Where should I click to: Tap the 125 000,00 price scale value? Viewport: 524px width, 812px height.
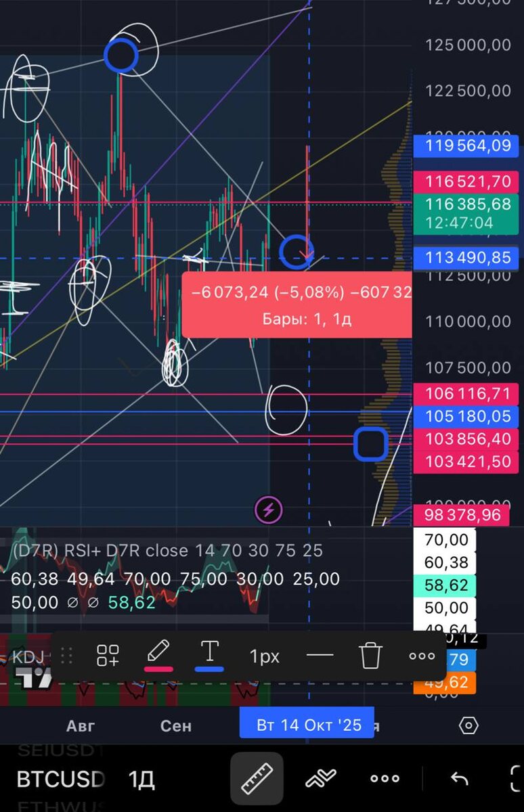pos(468,45)
